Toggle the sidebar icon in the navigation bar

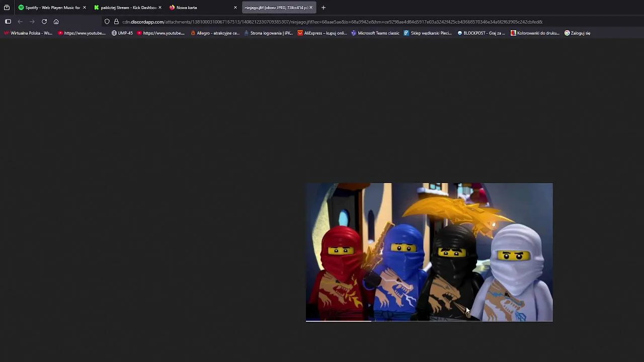pyautogui.click(x=8, y=22)
